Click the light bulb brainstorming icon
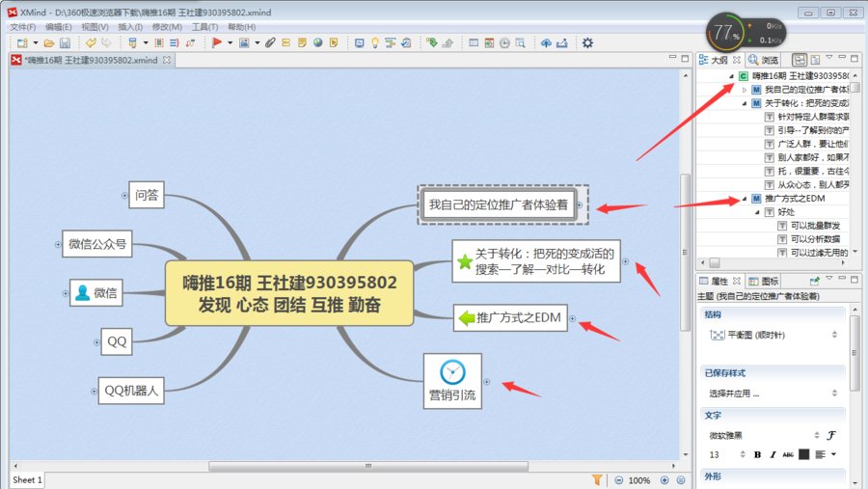 [375, 42]
